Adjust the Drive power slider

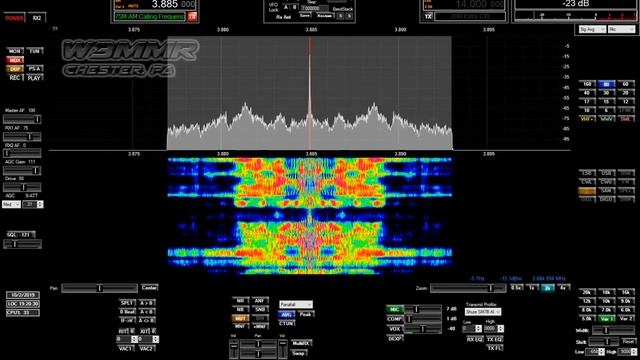pos(22,187)
